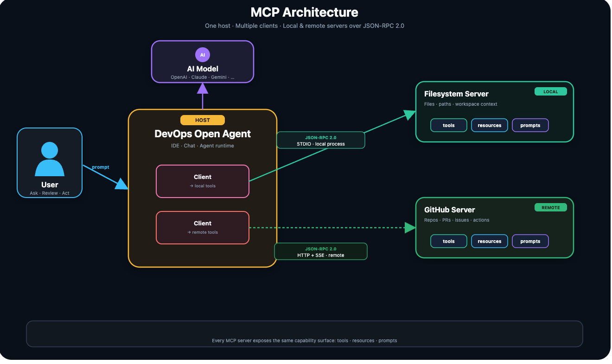Open tools pill in Filesystem Server
The width and height of the screenshot is (612, 364).
coord(449,125)
